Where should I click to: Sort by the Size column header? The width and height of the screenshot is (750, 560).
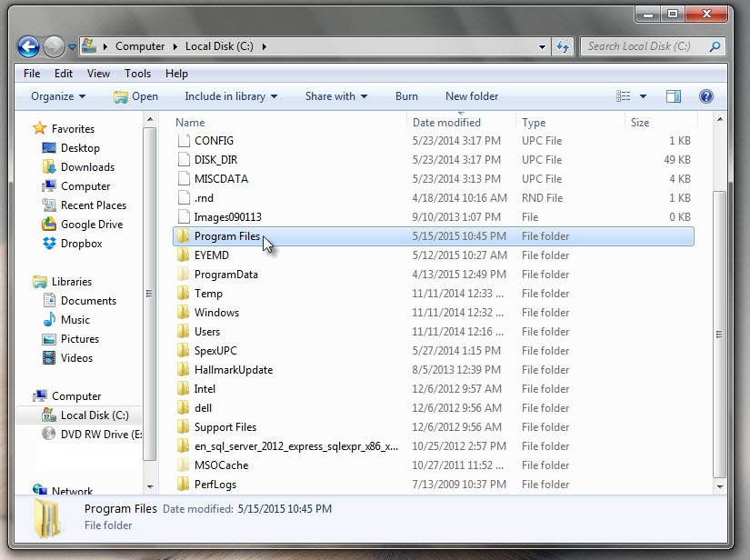(x=639, y=123)
